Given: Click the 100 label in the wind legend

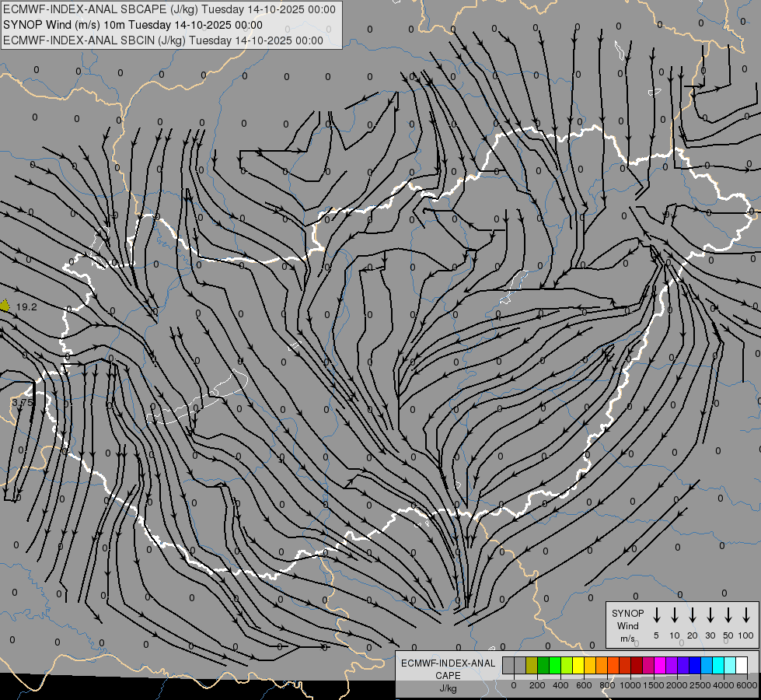Looking at the screenshot, I should pos(746,635).
